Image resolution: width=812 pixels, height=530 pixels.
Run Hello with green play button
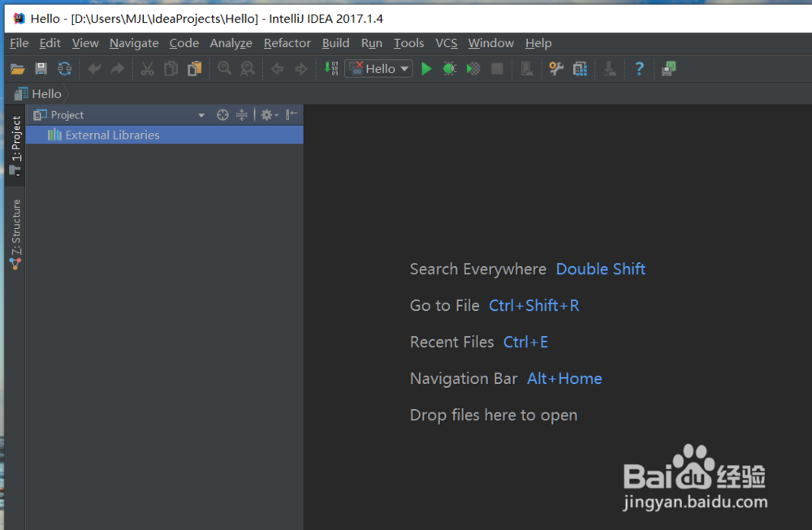426,69
